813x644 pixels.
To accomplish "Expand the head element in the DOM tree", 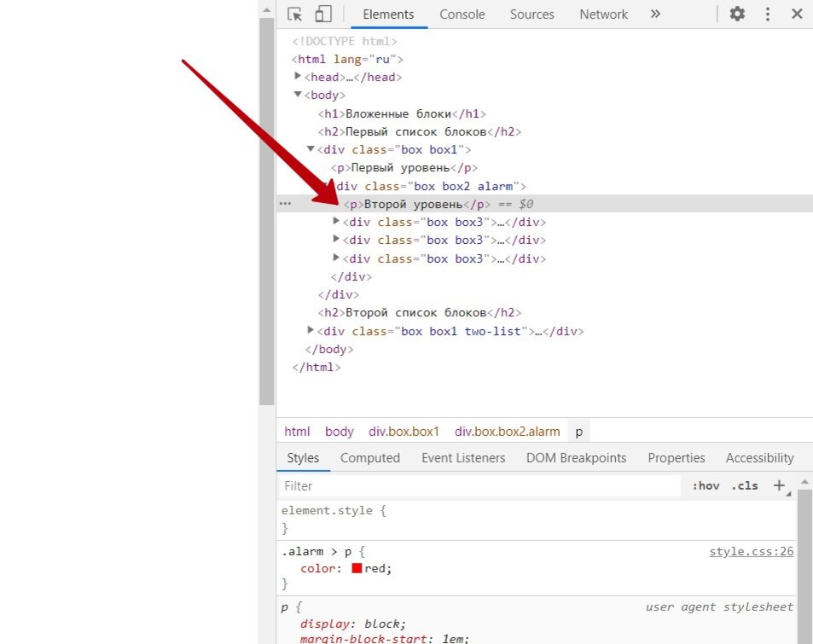I will [x=297, y=76].
